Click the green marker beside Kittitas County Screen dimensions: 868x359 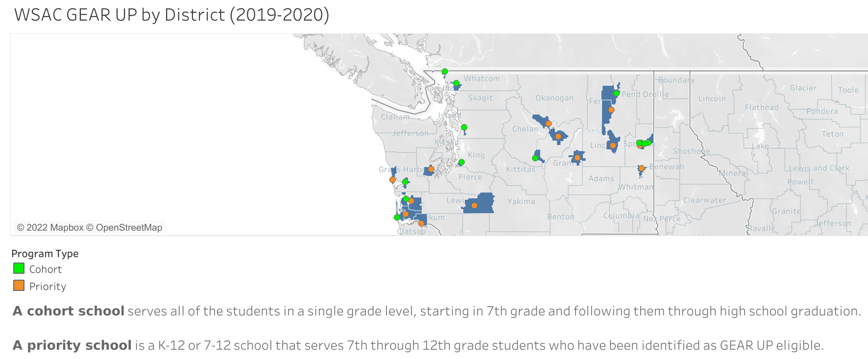tap(535, 158)
